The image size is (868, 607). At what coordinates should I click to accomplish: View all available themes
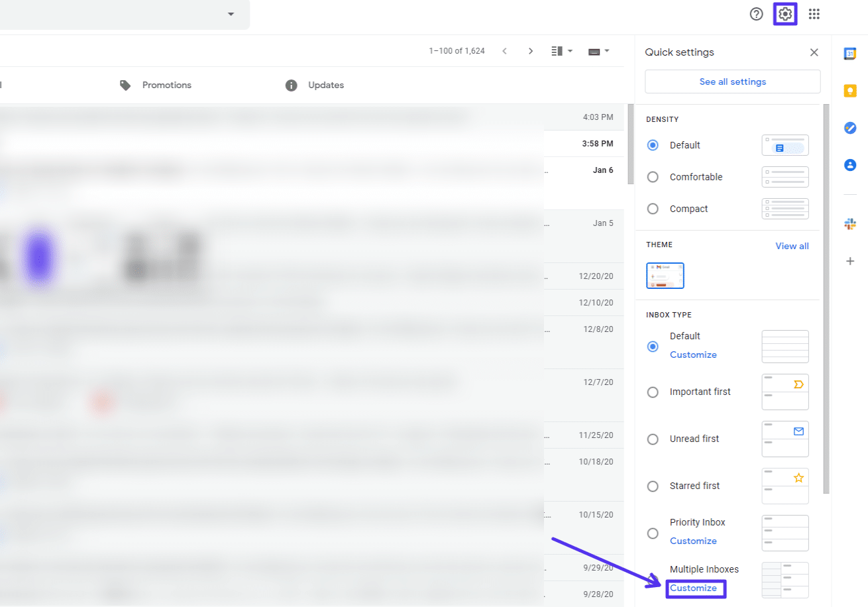792,246
